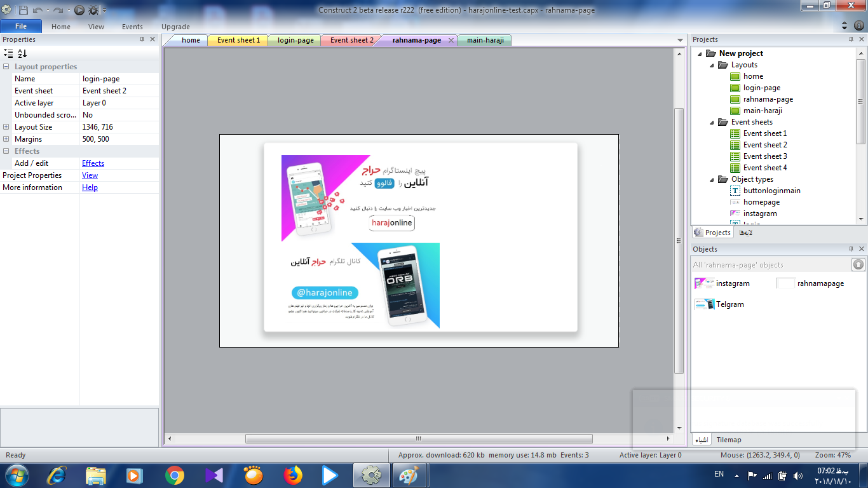Screen dimensions: 868x488
Task: Collapse the Layout properties section
Action: pyautogui.click(x=6, y=67)
